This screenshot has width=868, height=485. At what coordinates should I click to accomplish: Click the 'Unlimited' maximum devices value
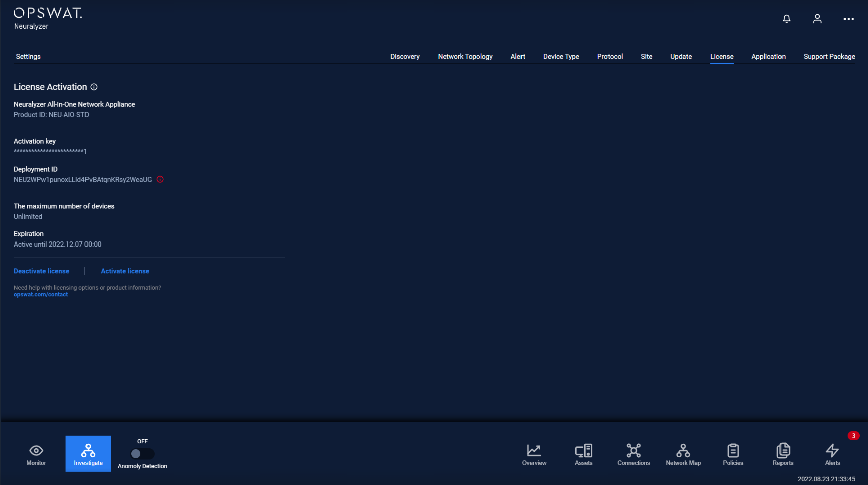28,217
